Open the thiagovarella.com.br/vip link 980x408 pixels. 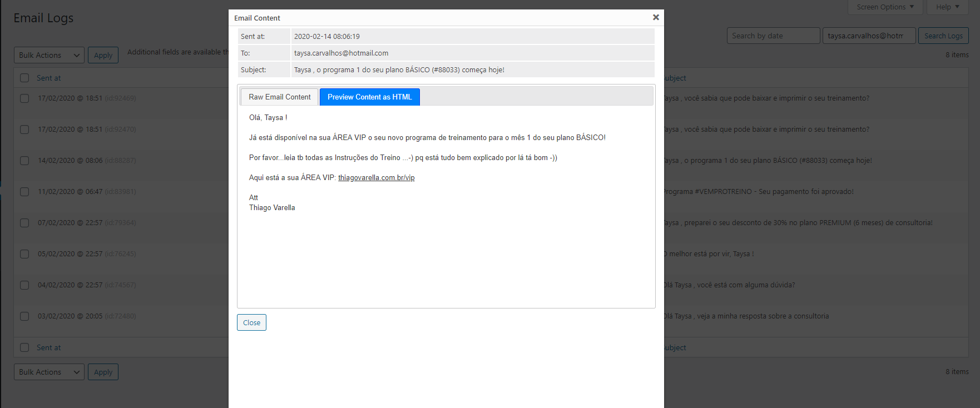coord(377,178)
